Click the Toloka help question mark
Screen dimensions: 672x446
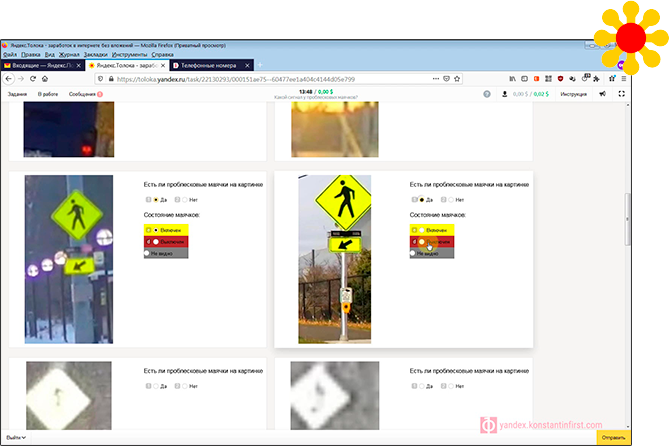[487, 94]
